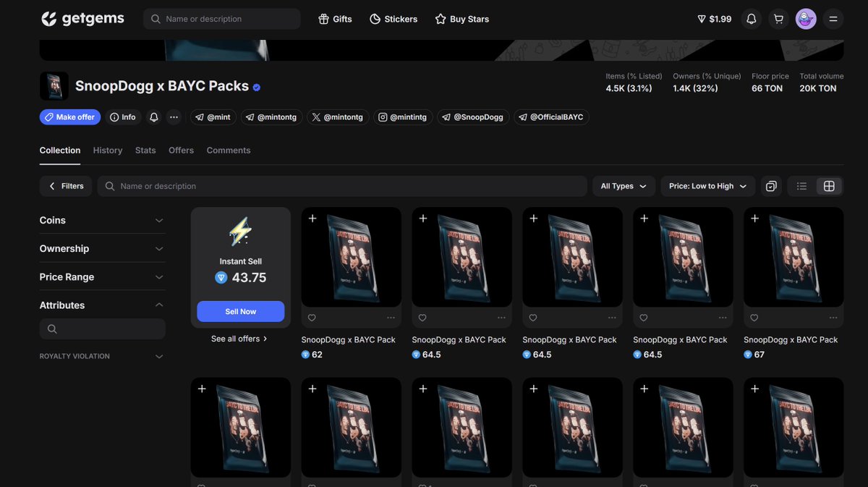Open the @OfficialBAYC Telegram link
Image resolution: width=868 pixels, height=487 pixels.
551,117
